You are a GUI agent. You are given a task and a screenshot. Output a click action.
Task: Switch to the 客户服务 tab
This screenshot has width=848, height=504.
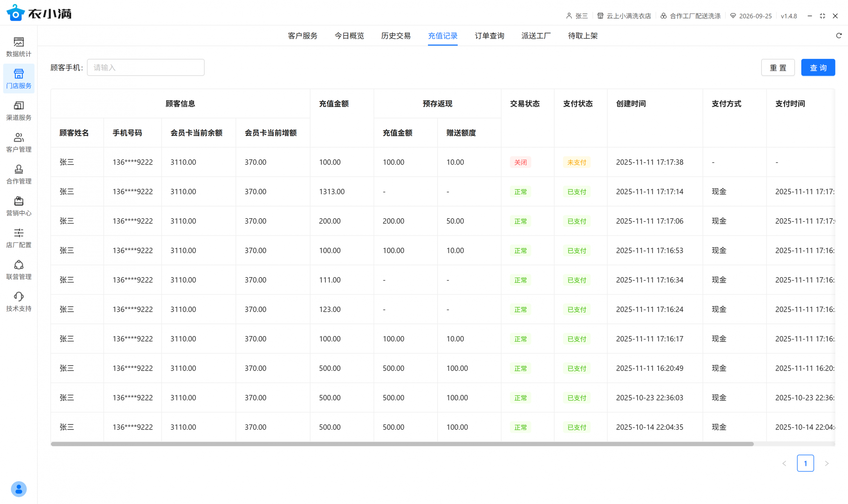(302, 36)
